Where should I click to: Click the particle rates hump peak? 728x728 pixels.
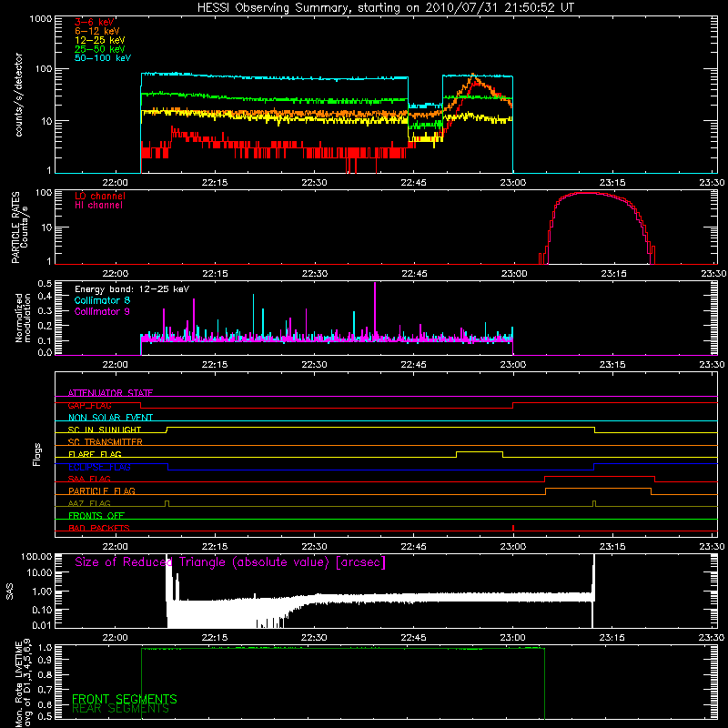tap(586, 193)
